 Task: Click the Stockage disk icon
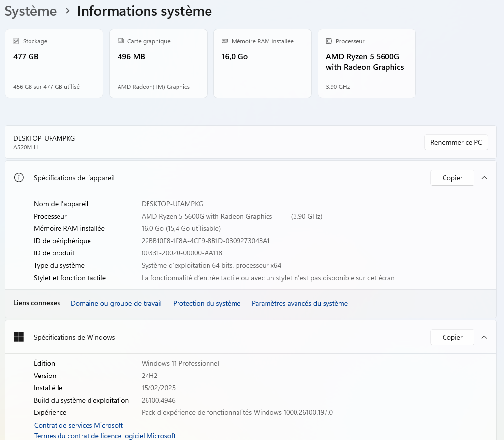click(x=16, y=41)
